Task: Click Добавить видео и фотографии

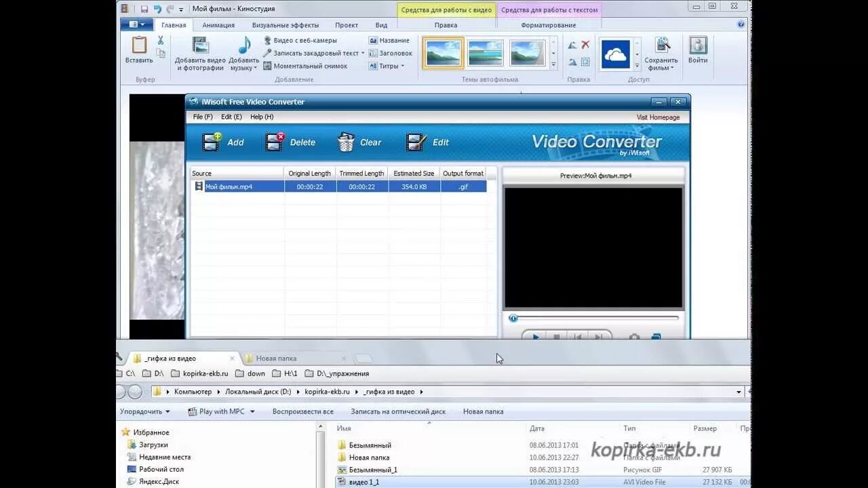Action: tap(200, 54)
